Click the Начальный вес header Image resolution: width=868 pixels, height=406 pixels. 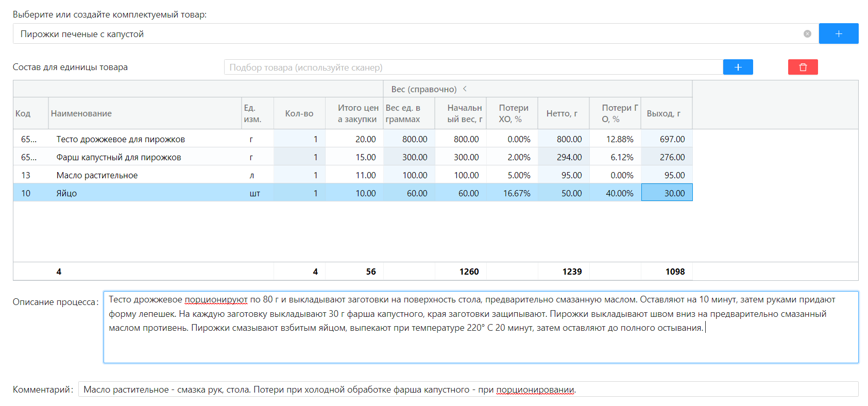[x=461, y=113]
